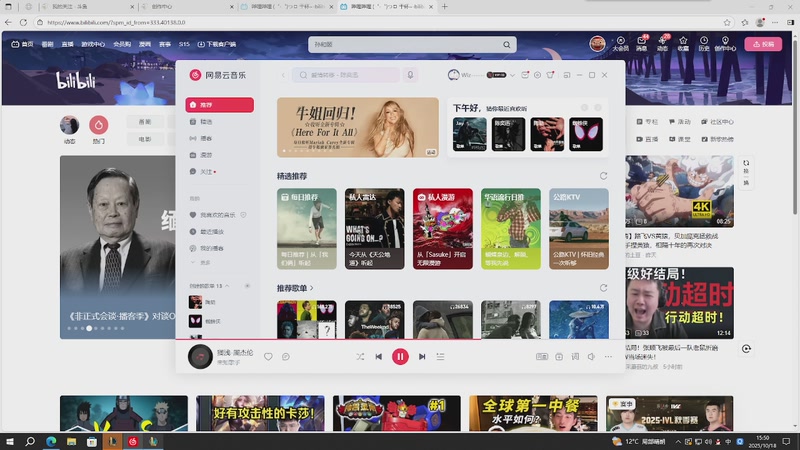Click the NetEase Music search field
The width and height of the screenshot is (800, 450).
[x=347, y=75]
